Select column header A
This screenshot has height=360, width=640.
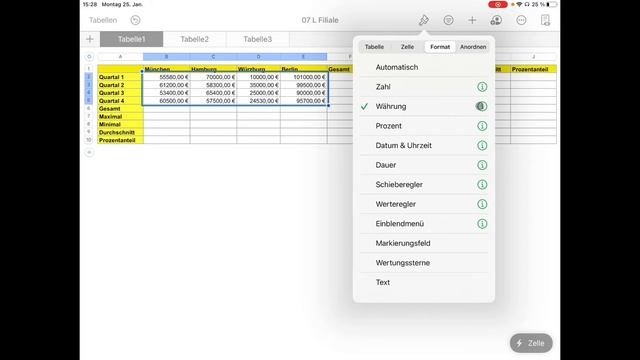[120, 57]
